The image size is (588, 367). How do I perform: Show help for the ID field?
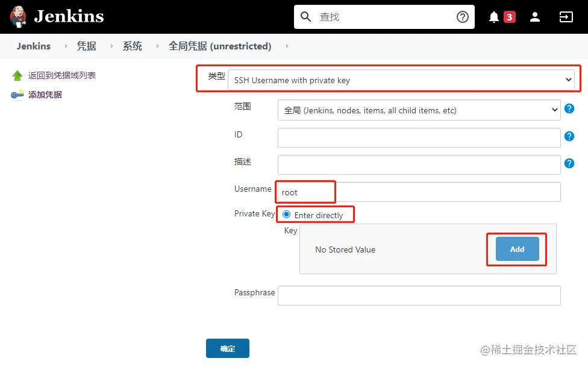click(569, 136)
